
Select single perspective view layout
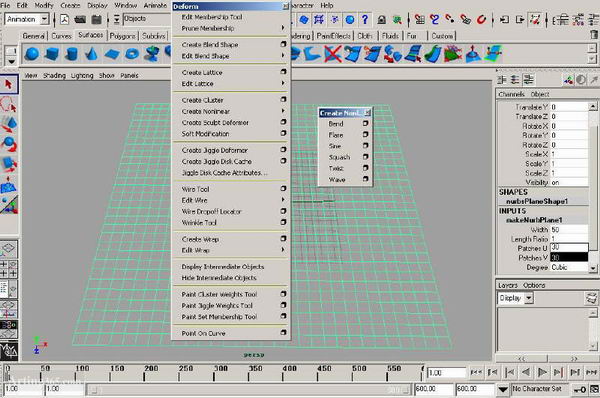point(8,249)
